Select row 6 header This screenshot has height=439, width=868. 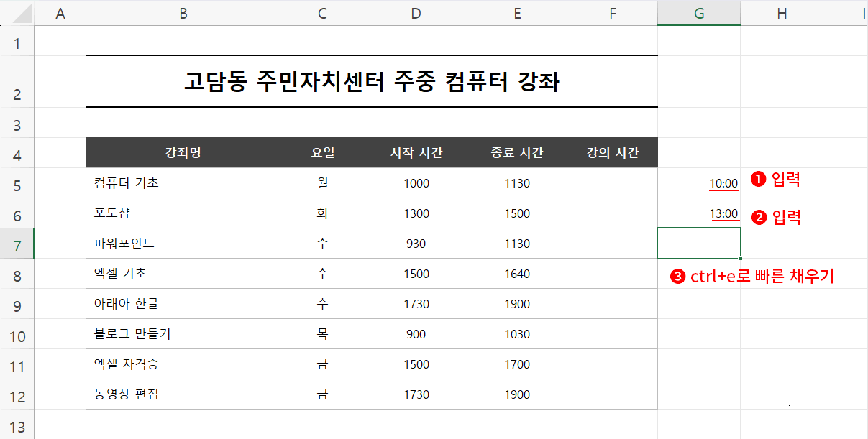pos(17,213)
